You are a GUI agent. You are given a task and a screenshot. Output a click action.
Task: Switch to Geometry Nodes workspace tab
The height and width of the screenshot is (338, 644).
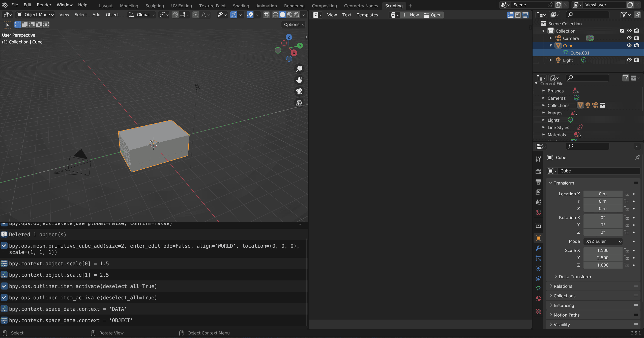(x=361, y=6)
